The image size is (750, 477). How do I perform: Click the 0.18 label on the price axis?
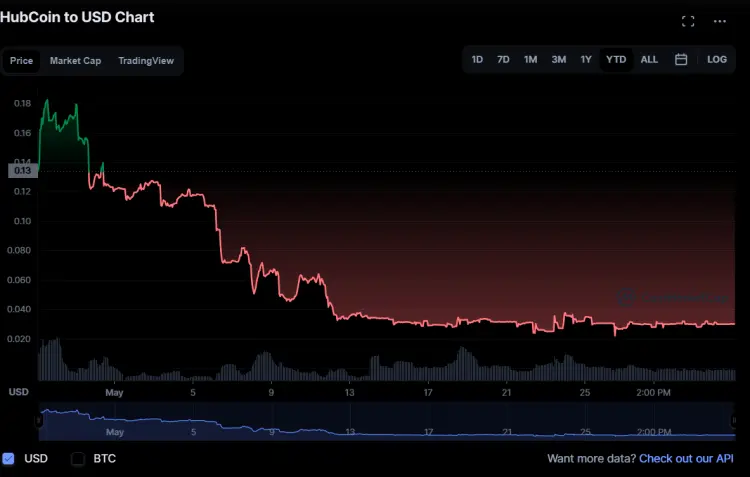point(22,103)
